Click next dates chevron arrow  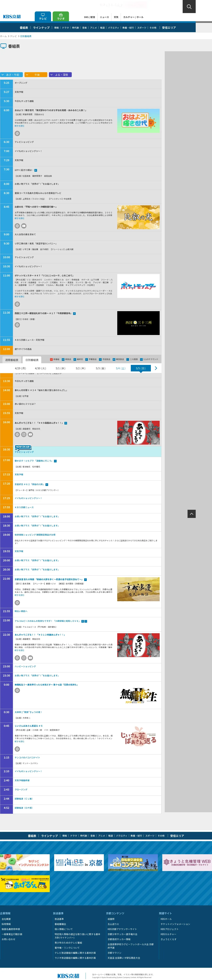[x=156, y=368]
